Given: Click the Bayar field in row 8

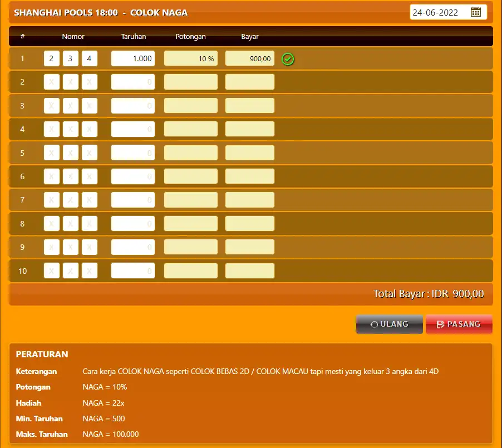Looking at the screenshot, I should point(250,224).
